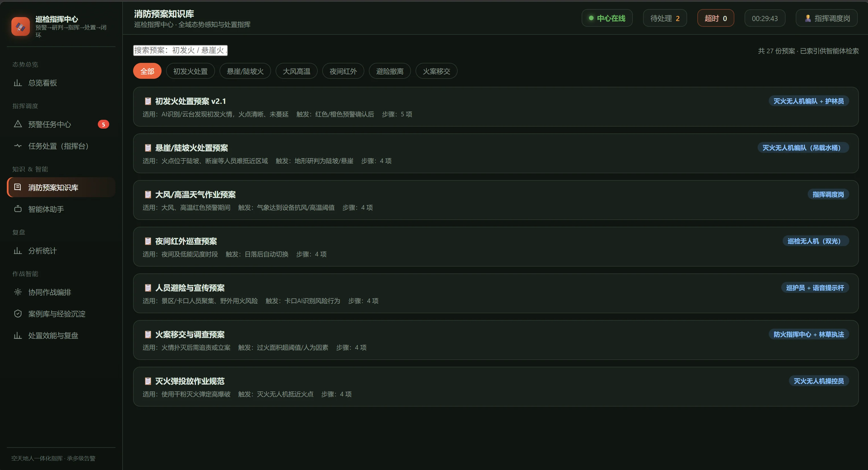
Task: Click the 智能体助手 robot icon
Action: [18, 209]
